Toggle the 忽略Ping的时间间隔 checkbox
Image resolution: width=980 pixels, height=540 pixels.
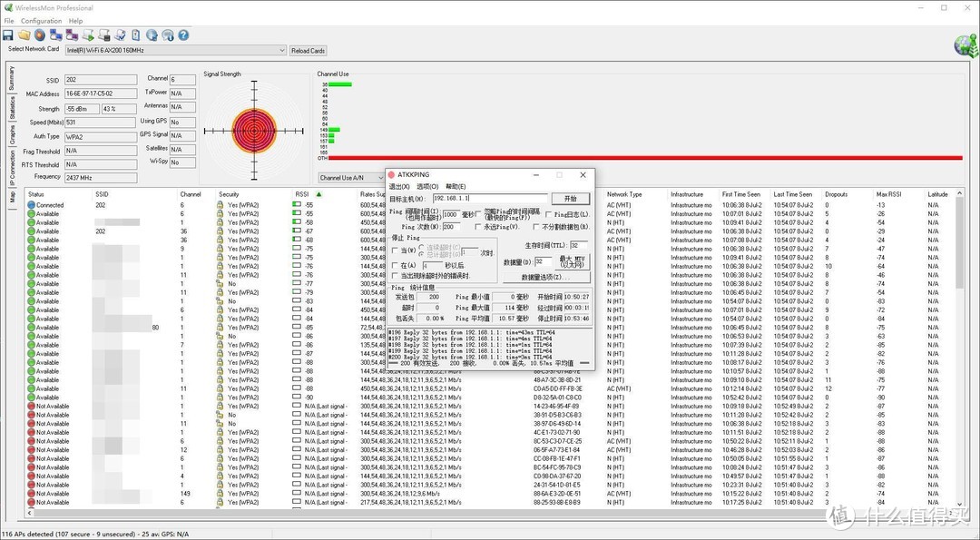[x=478, y=214]
